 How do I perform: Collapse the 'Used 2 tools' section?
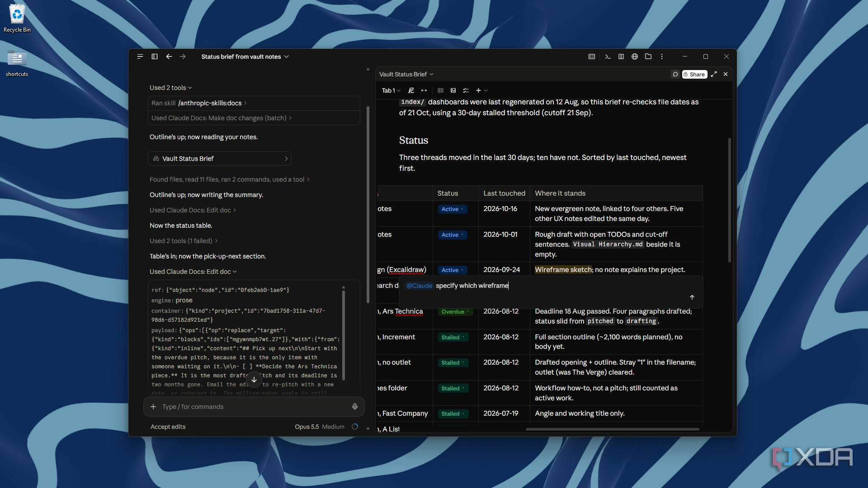click(x=171, y=88)
